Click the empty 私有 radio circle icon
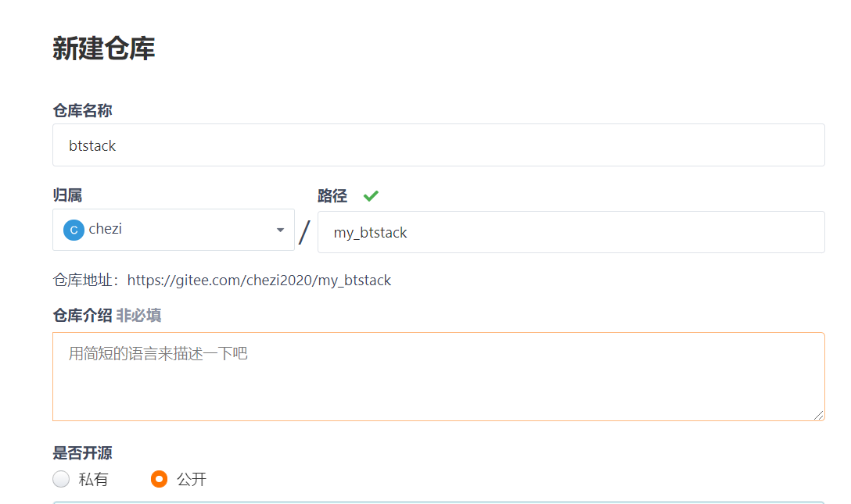This screenshot has width=851, height=504. tap(61, 479)
